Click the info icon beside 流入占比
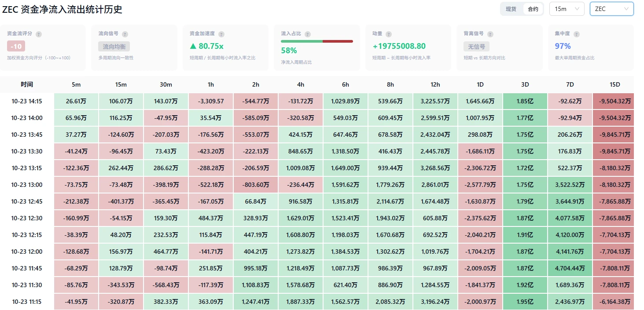 (308, 34)
